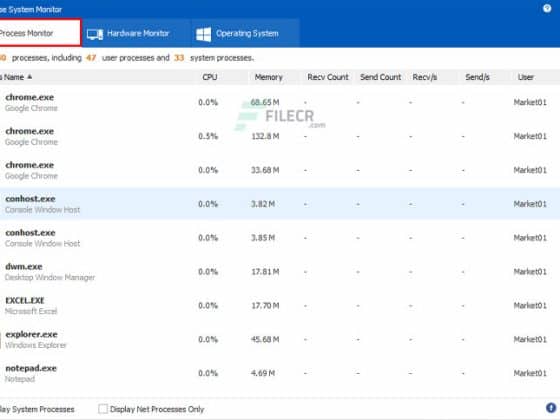Sort by the Memory column header

(x=269, y=77)
